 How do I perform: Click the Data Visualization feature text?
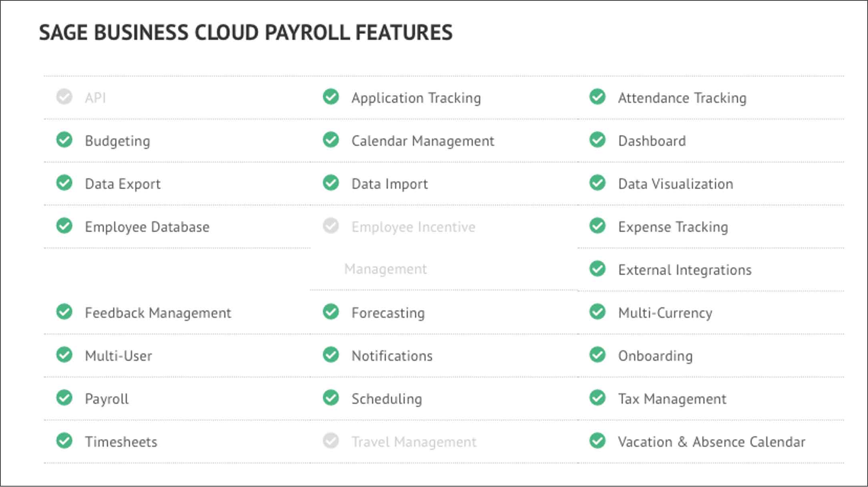tap(675, 184)
